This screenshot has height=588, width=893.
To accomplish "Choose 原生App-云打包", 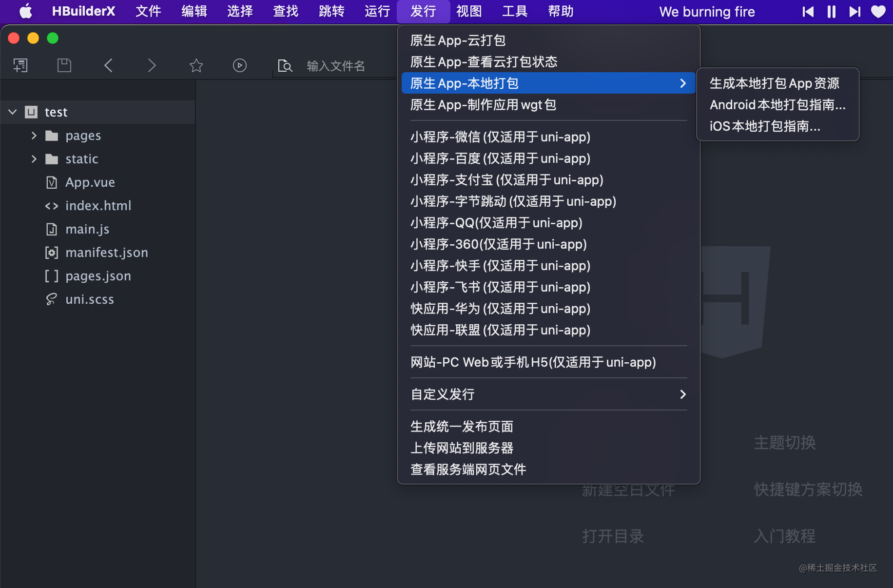I will click(548, 40).
